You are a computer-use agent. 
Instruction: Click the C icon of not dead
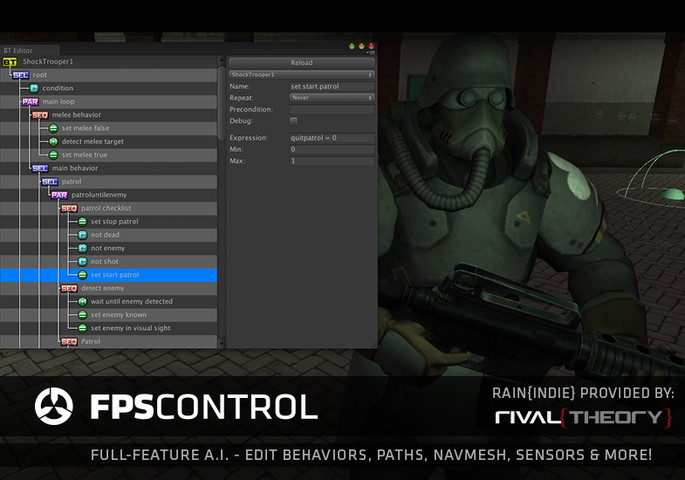point(83,235)
